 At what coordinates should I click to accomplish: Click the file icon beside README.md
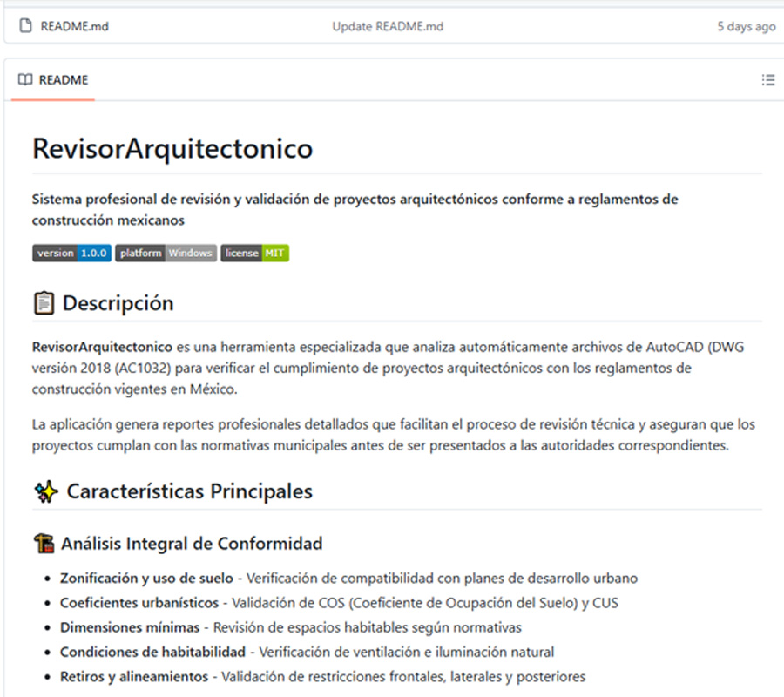pyautogui.click(x=25, y=25)
